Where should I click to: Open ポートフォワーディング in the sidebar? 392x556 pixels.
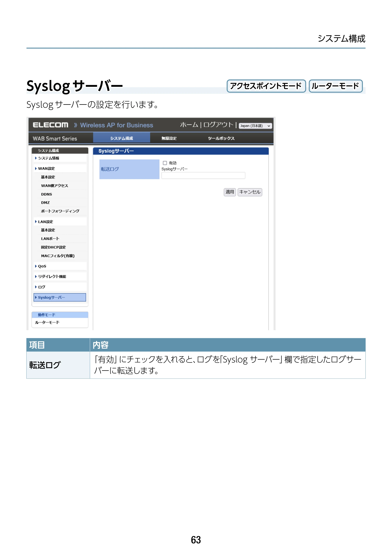[x=60, y=211]
